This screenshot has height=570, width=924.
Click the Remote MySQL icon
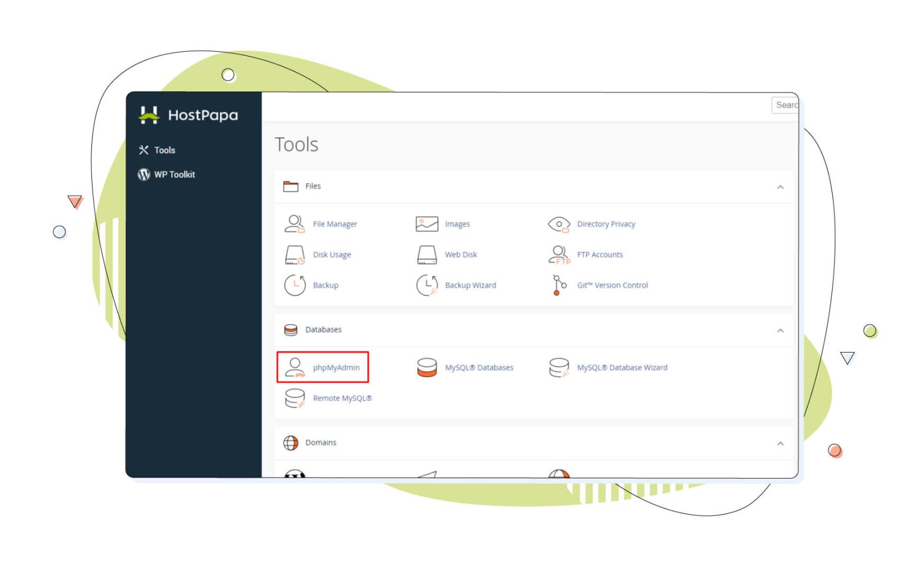coord(295,399)
